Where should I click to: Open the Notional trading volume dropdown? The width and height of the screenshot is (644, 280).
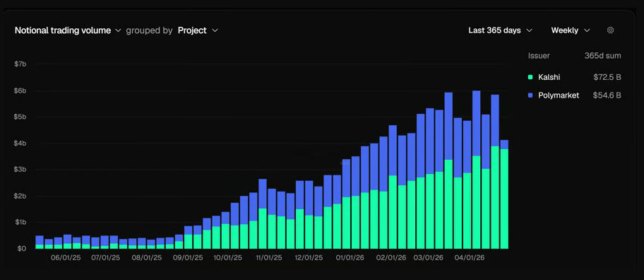point(68,30)
